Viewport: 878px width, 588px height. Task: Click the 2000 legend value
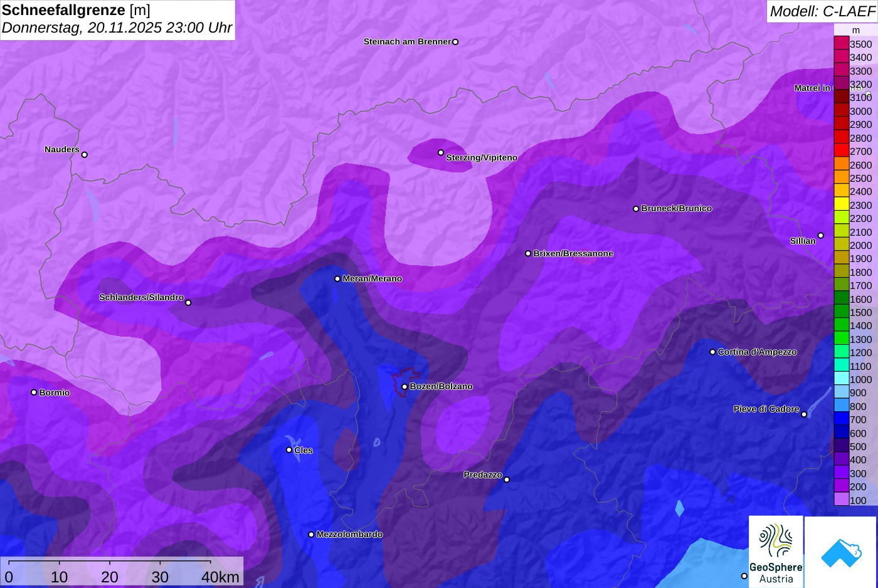(860, 245)
